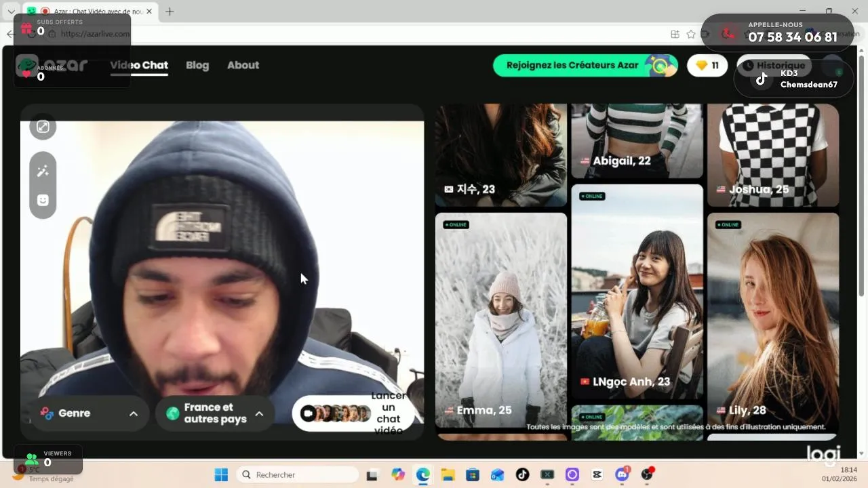Click the gem balance showing 11
The height and width of the screenshot is (488, 868).
click(x=707, y=66)
